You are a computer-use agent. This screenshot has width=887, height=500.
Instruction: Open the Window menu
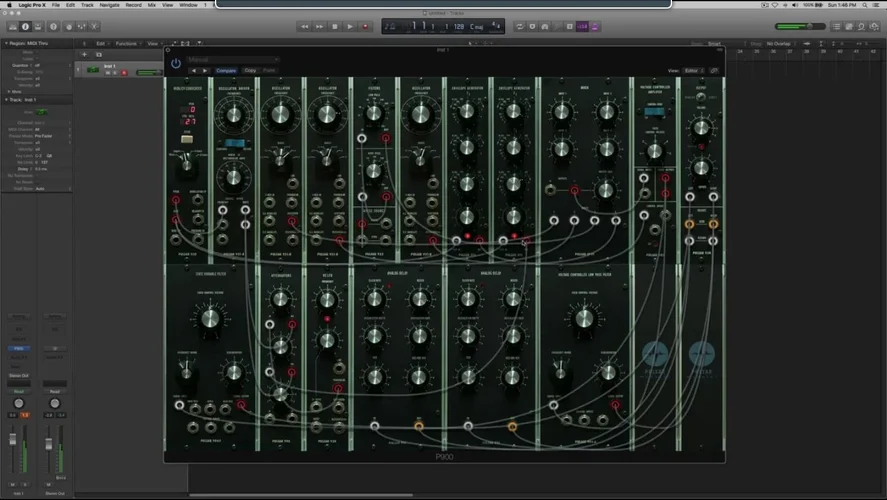coord(188,5)
